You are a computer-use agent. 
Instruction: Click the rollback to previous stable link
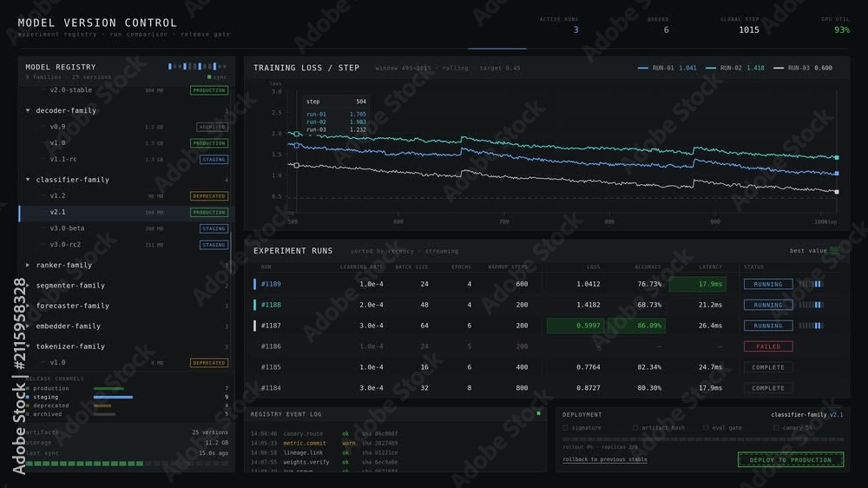tap(604, 459)
